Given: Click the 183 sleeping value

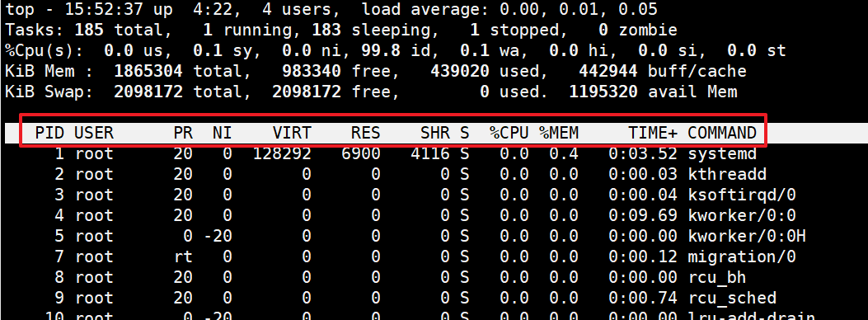Looking at the screenshot, I should (326, 30).
